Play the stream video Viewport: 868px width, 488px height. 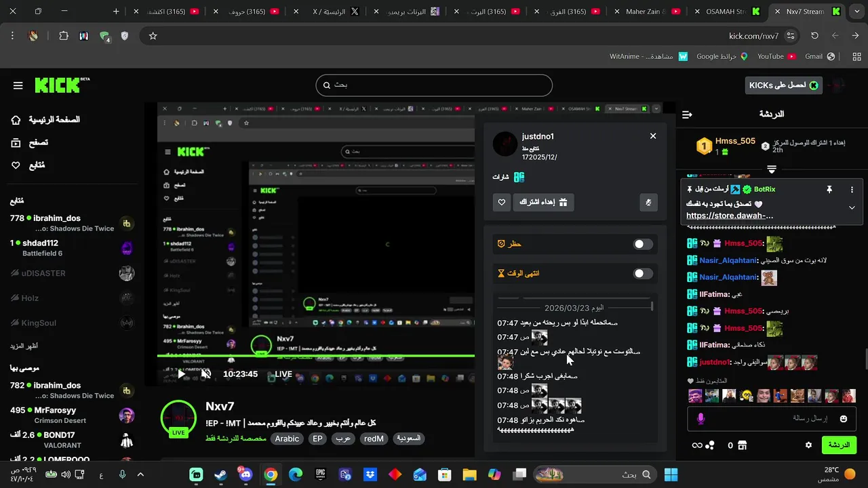(181, 373)
